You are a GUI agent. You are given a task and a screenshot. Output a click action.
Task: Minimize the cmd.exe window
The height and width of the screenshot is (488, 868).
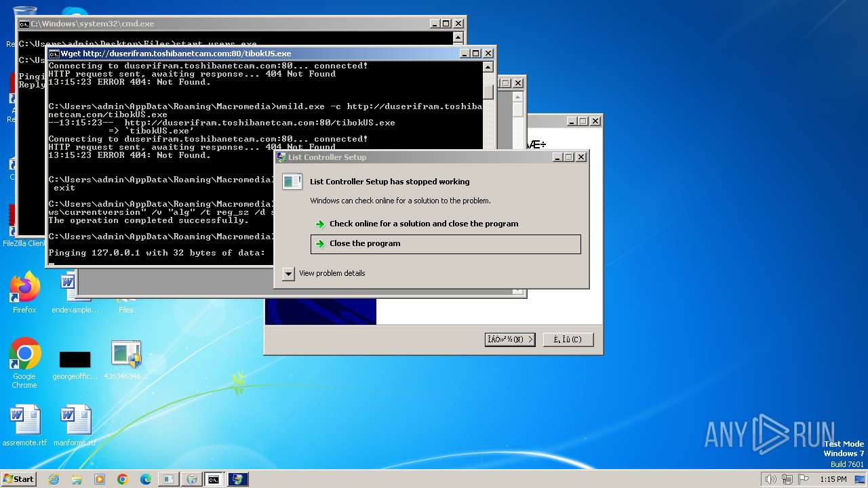coord(435,24)
